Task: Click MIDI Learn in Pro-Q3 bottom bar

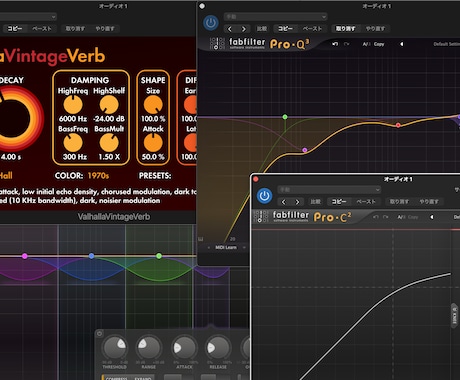Action: click(x=226, y=247)
